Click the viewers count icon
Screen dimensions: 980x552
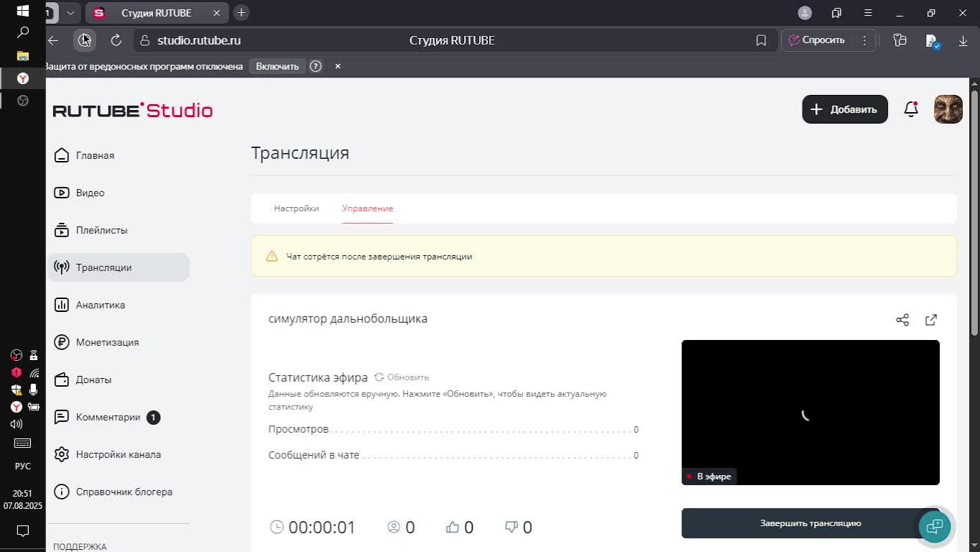coord(394,527)
